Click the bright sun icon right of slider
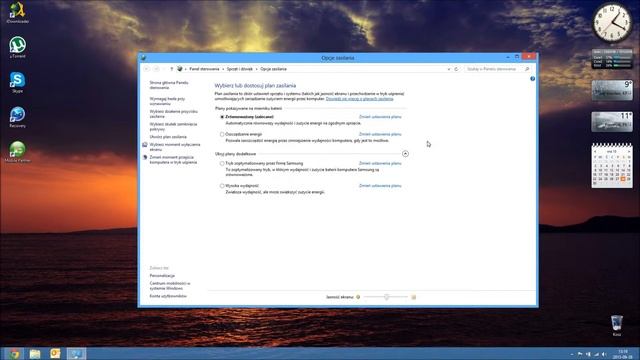The width and height of the screenshot is (640, 360). click(413, 297)
